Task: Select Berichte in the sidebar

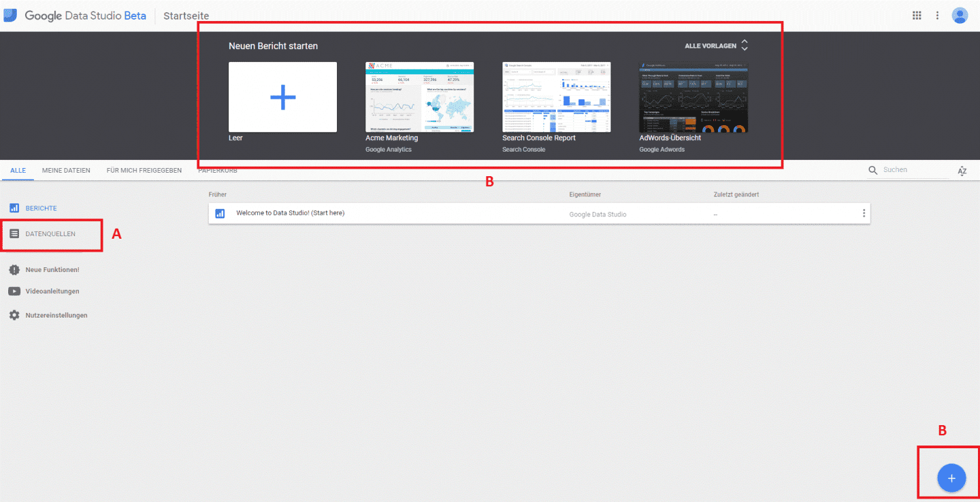Action: click(41, 208)
